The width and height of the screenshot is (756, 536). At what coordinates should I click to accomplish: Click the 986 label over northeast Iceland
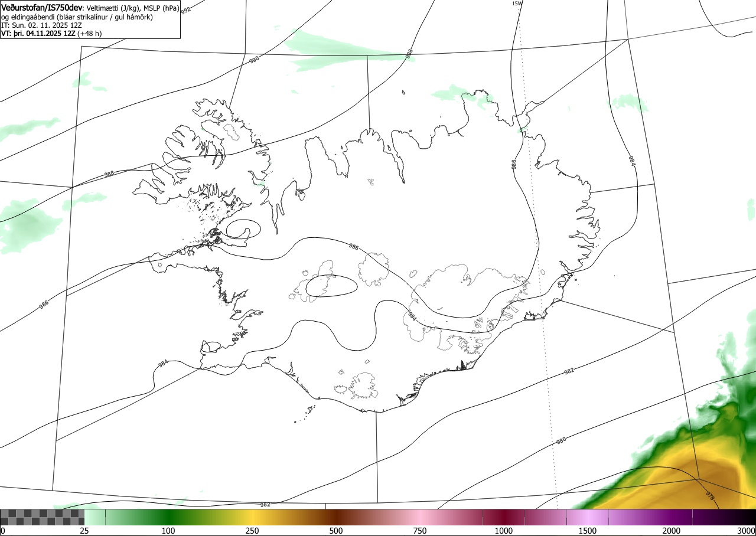coord(514,165)
